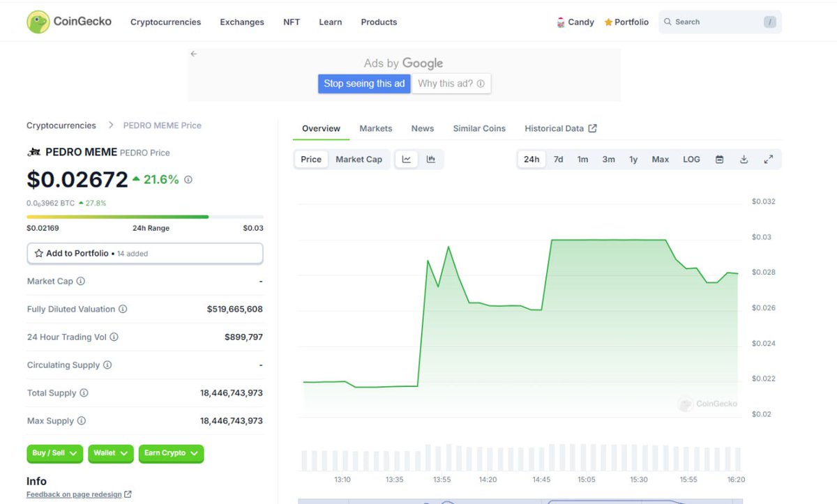Open the Buy / Sell dropdown

tap(54, 453)
